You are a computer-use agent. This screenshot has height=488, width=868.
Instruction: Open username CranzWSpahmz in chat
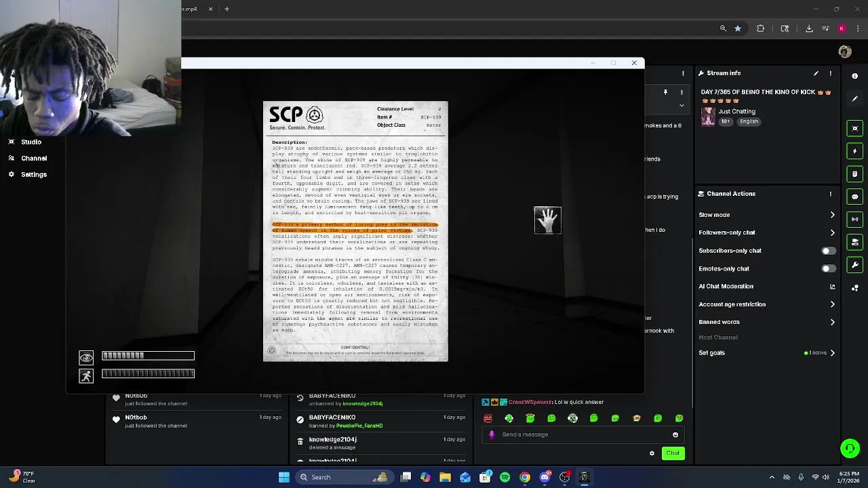coord(530,403)
